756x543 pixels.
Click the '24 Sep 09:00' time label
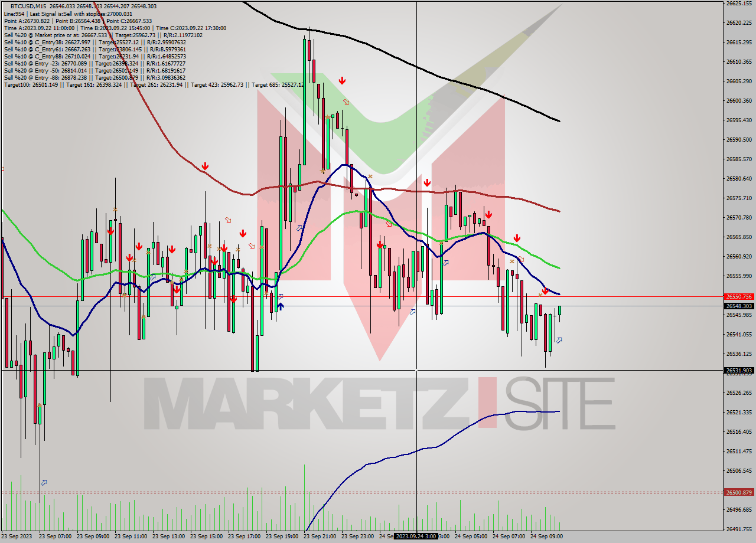coord(546,536)
